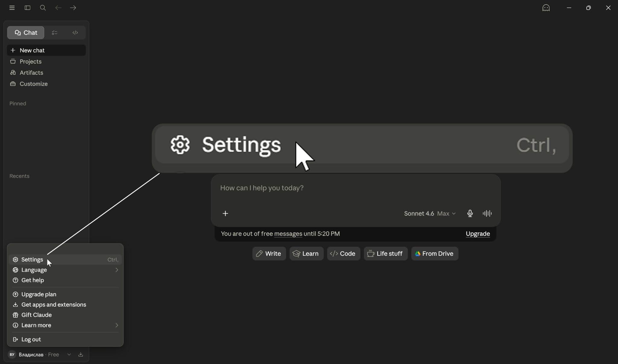Image resolution: width=618 pixels, height=364 pixels.
Task: Open search with the magnifier icon
Action: (43, 8)
